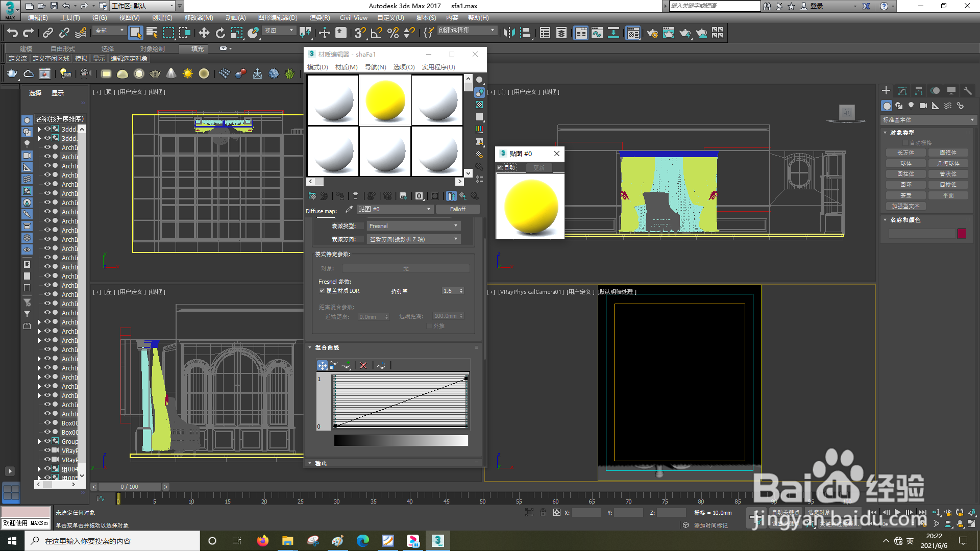This screenshot has height=552, width=980.
Task: Click the Mirror tool icon
Action: click(x=508, y=33)
